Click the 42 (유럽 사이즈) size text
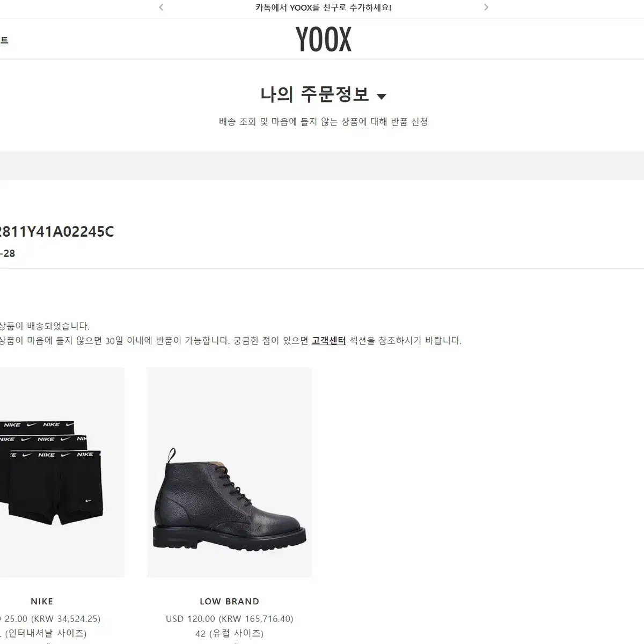Viewport: 644px width, 644px height. point(229,634)
